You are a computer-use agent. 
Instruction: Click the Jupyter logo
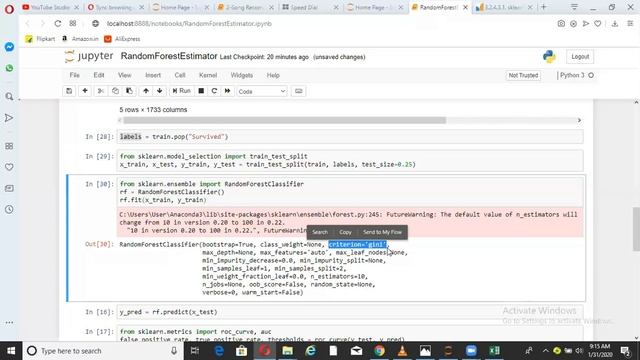pyautogui.click(x=89, y=56)
